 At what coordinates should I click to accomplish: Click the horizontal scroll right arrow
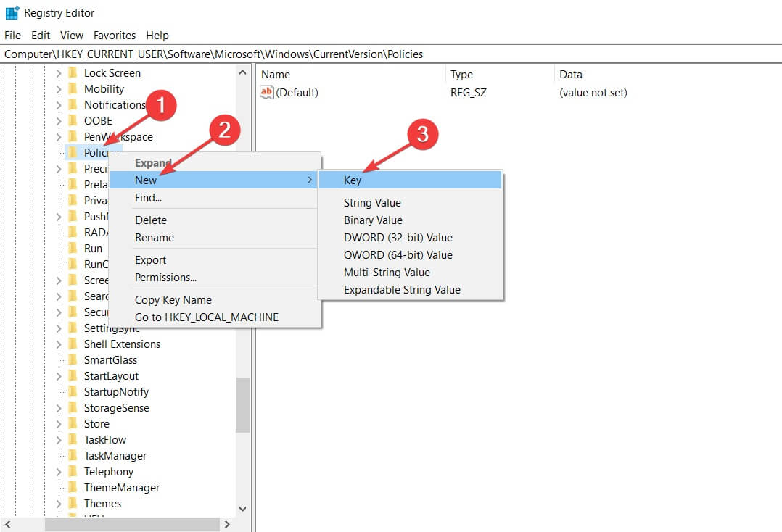228,524
